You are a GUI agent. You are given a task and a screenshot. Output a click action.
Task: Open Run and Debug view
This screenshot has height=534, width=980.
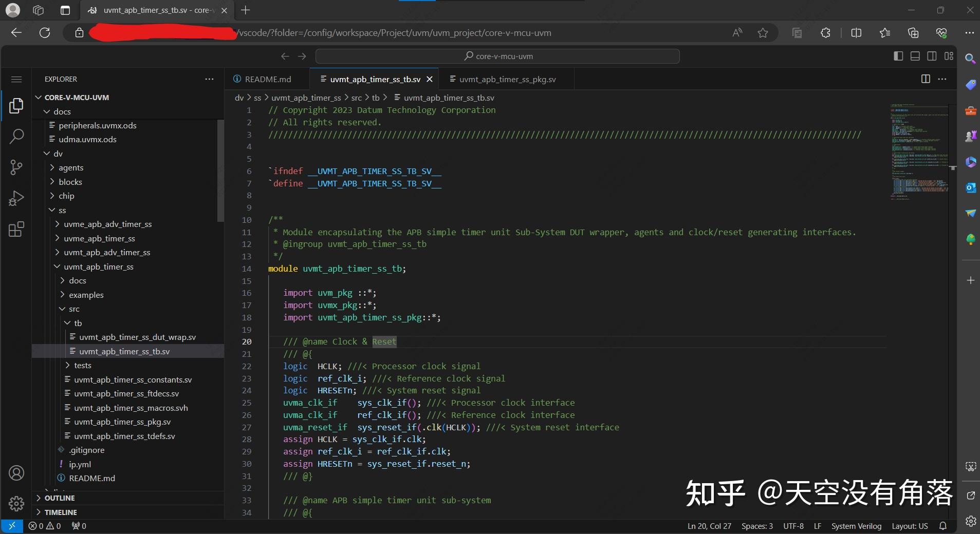(16, 198)
